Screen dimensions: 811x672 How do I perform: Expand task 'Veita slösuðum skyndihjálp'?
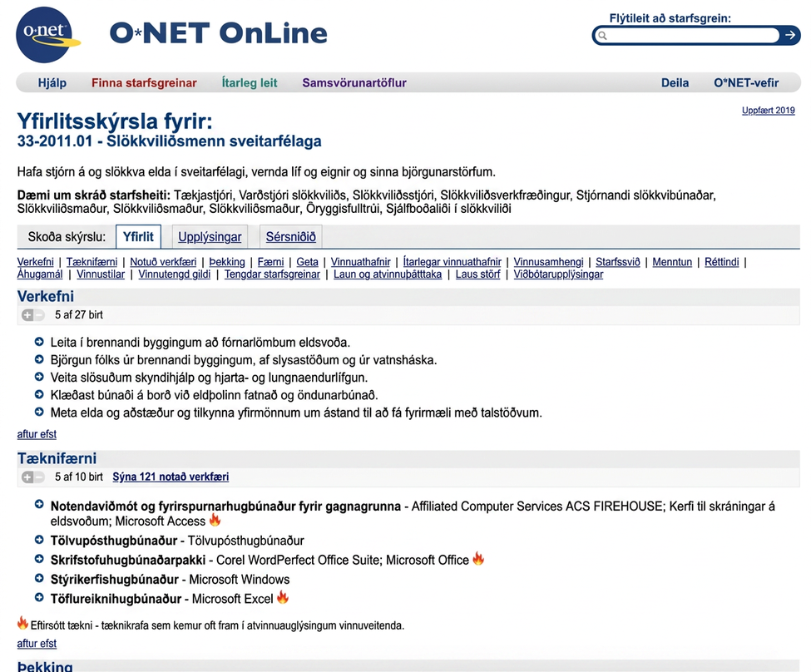click(39, 377)
